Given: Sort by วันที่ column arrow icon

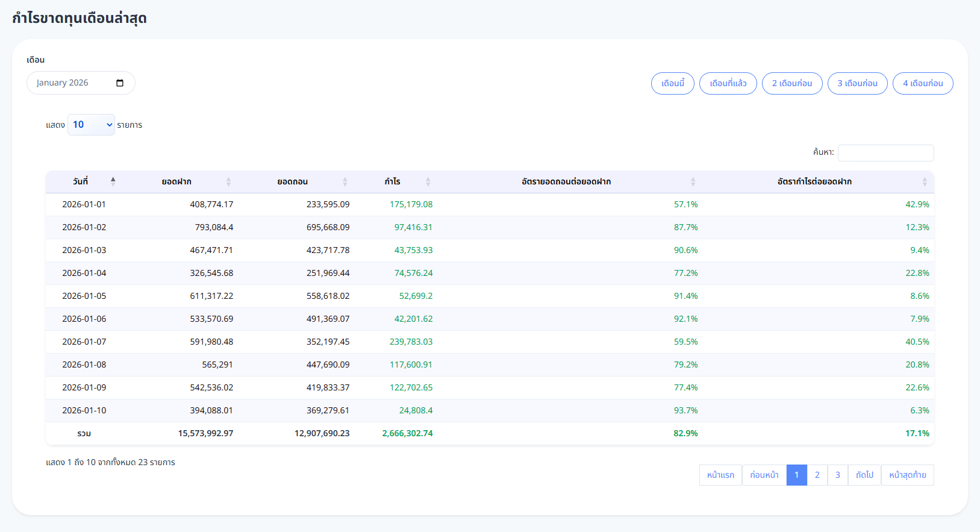Looking at the screenshot, I should (113, 181).
